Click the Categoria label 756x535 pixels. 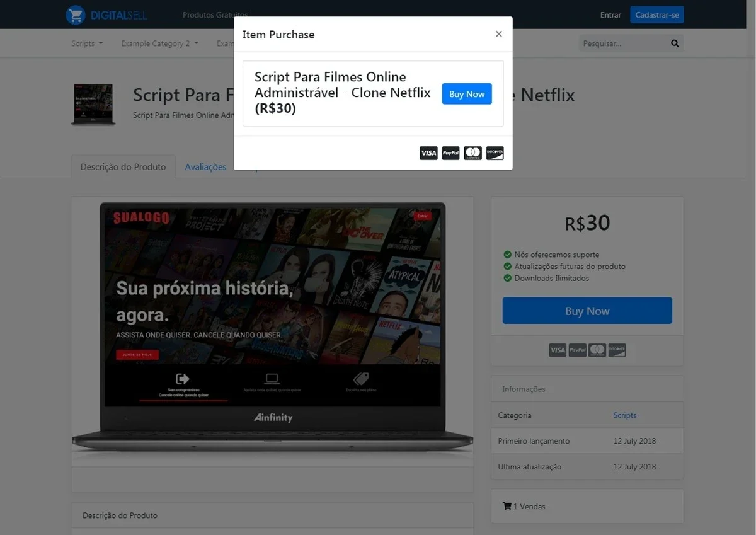pos(515,415)
